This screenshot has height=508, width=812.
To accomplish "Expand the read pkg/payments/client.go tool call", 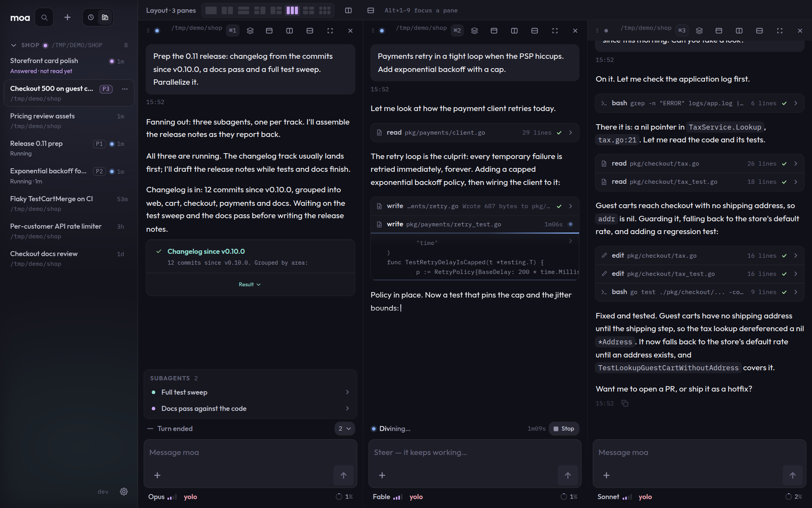I will point(474,133).
